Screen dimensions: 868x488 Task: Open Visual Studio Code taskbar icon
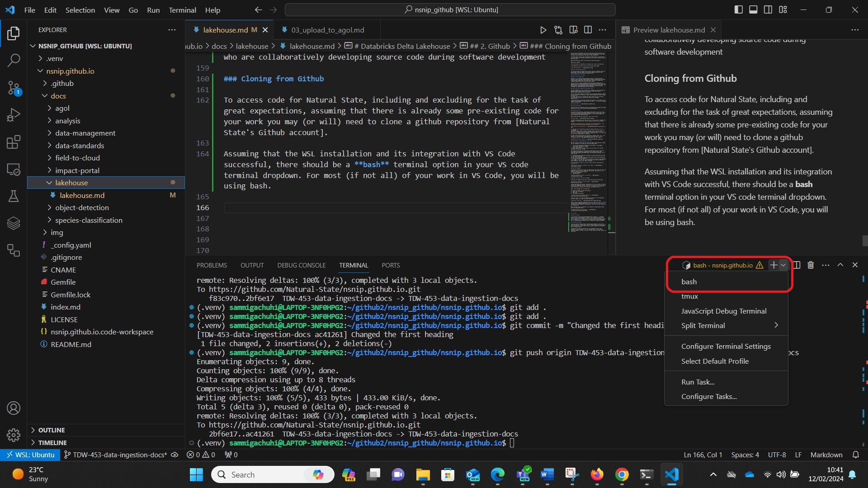pos(671,474)
